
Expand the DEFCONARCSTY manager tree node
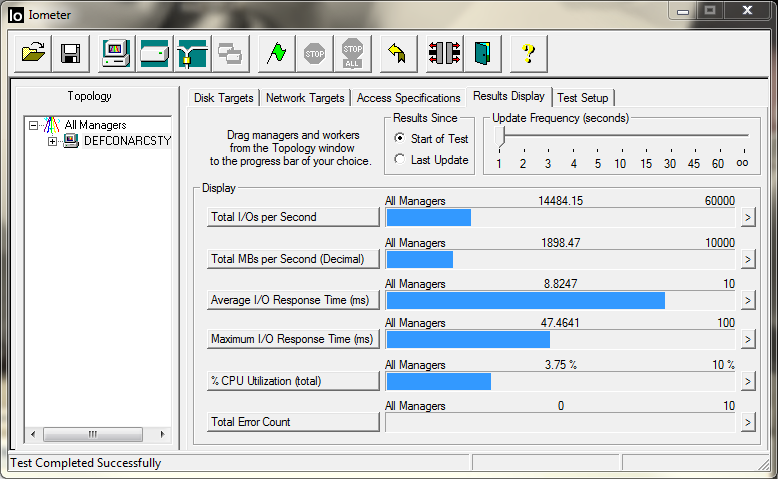click(53, 141)
